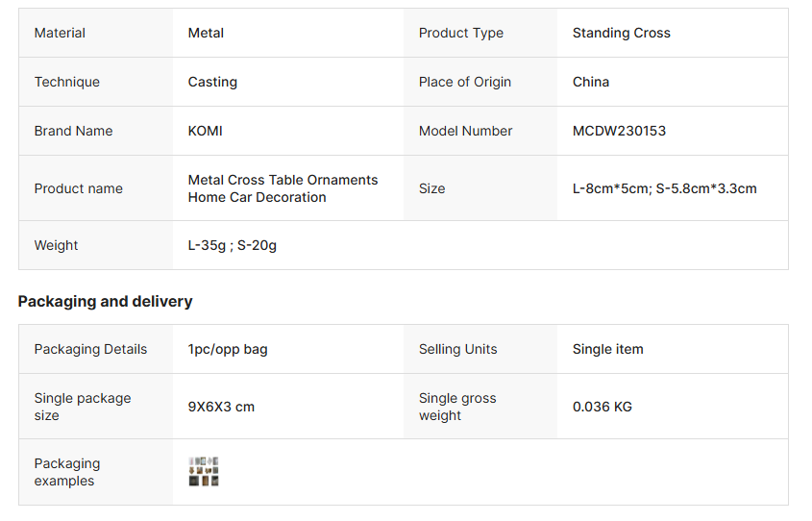Click the "9X6X3 cm" package size value
Screen dimensions: 812x521
[x=221, y=407]
